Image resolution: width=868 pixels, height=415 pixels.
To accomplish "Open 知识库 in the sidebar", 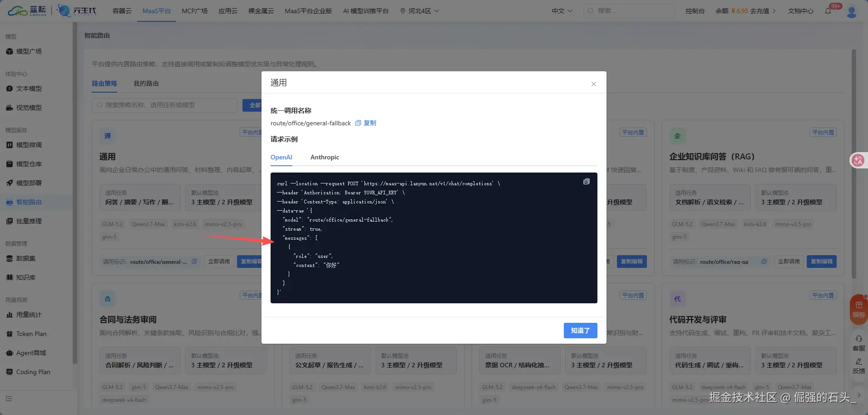I will coord(26,277).
